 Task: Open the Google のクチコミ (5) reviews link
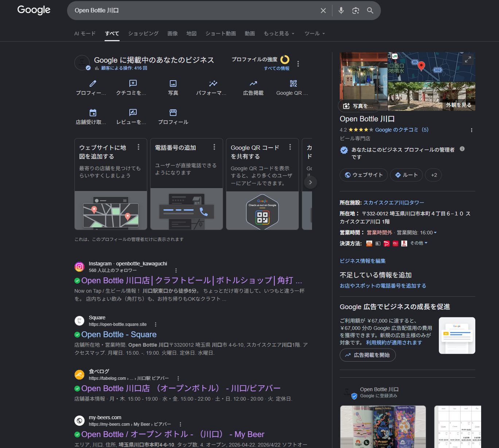pos(402,130)
